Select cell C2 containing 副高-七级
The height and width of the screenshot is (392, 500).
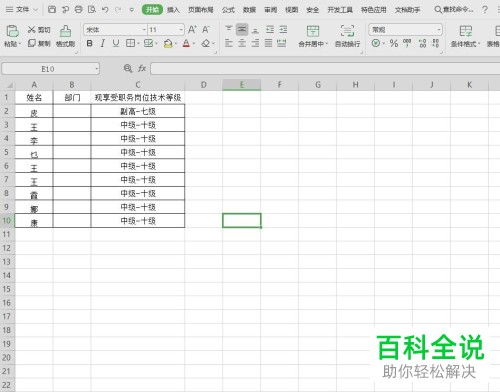[x=138, y=111]
